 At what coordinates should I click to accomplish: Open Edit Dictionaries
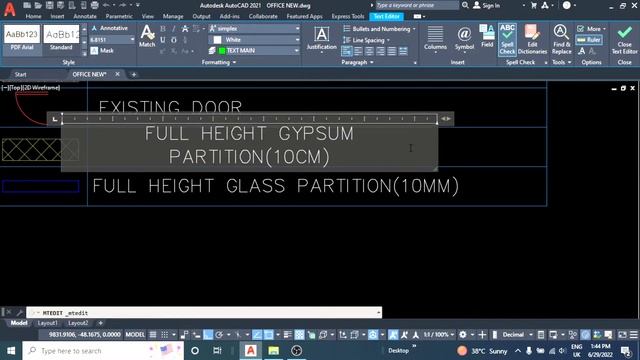532,39
